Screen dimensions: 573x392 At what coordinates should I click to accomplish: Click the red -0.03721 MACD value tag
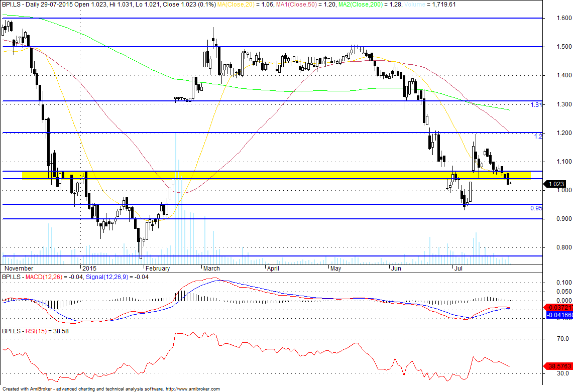[x=558, y=308]
